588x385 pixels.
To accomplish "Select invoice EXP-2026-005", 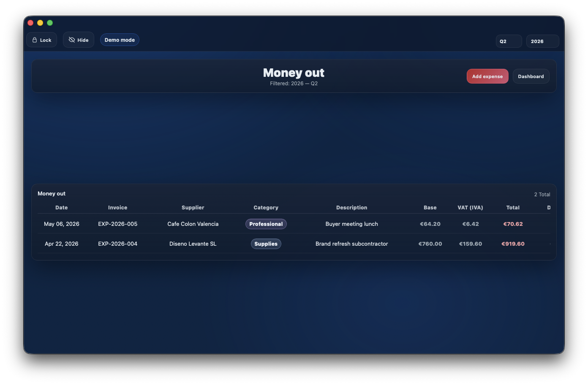I will [118, 224].
